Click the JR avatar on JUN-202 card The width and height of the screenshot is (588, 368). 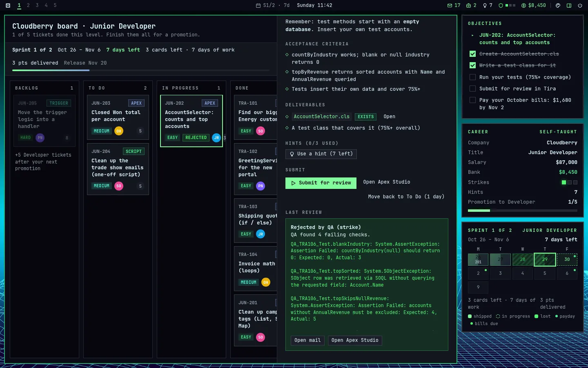216,138
